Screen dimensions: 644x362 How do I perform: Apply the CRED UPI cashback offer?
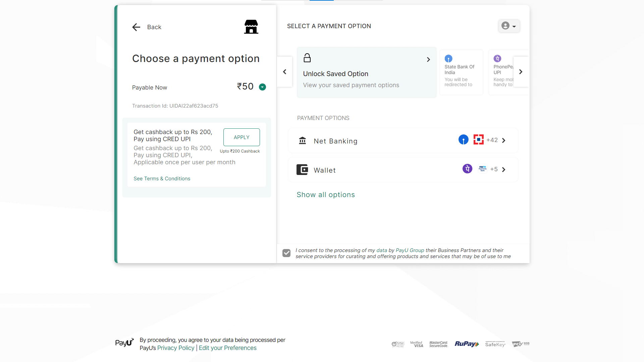tap(241, 137)
